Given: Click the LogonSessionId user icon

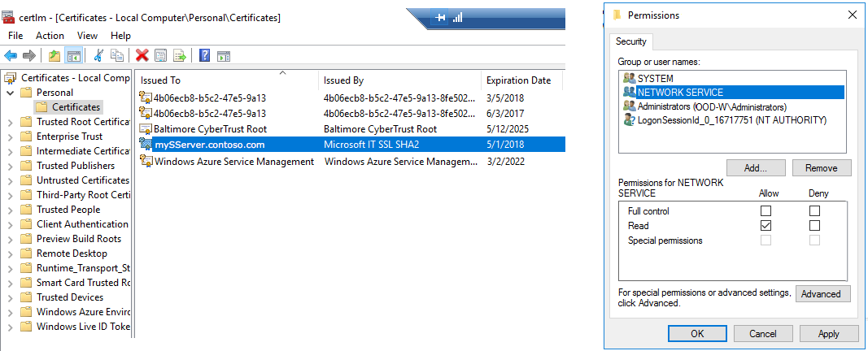Looking at the screenshot, I should [x=630, y=120].
